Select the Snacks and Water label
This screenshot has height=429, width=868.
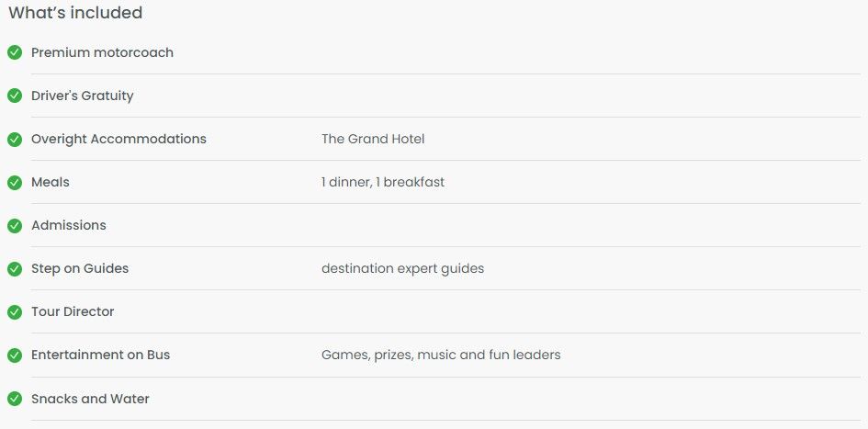click(x=90, y=399)
